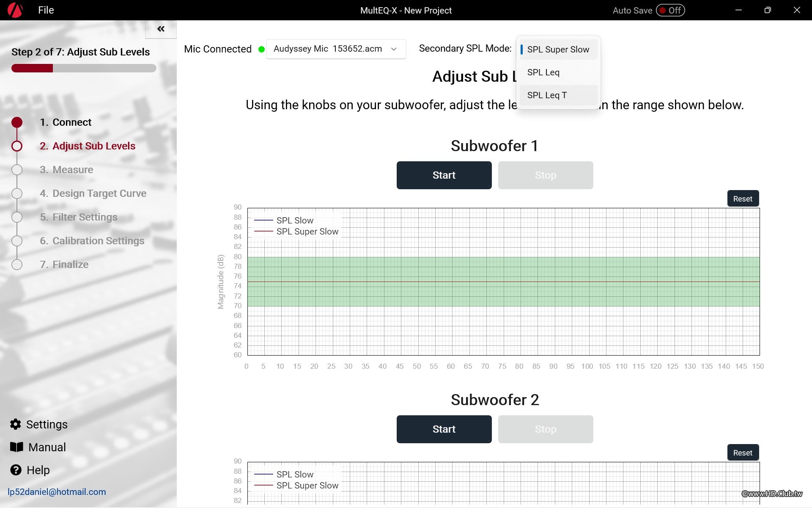This screenshot has height=508, width=812.
Task: Click the step 3 Measure circle marker
Action: pyautogui.click(x=17, y=170)
